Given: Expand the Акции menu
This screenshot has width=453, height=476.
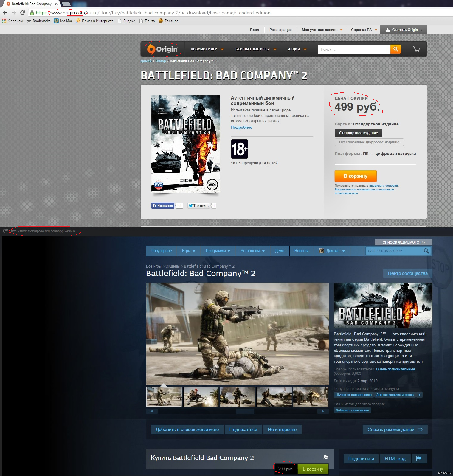Looking at the screenshot, I should pyautogui.click(x=297, y=49).
